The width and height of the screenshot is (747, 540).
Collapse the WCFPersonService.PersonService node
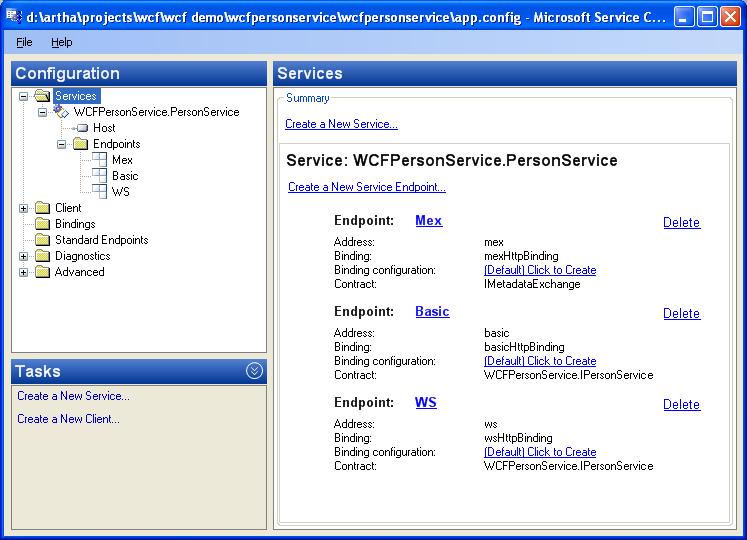42,112
